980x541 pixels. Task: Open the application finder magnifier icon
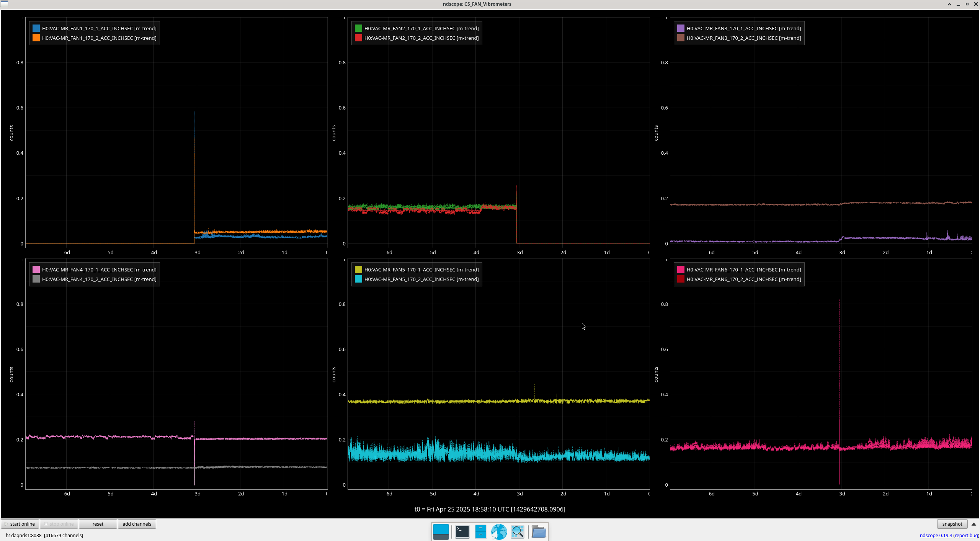tap(517, 532)
